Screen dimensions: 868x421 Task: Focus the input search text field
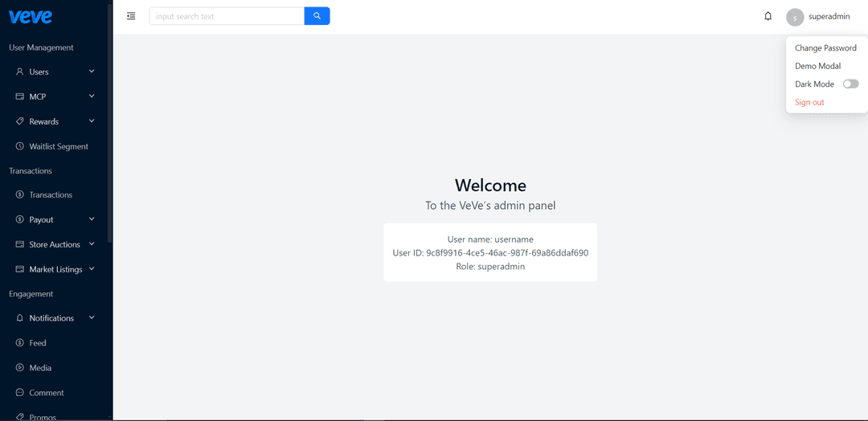coord(227,16)
